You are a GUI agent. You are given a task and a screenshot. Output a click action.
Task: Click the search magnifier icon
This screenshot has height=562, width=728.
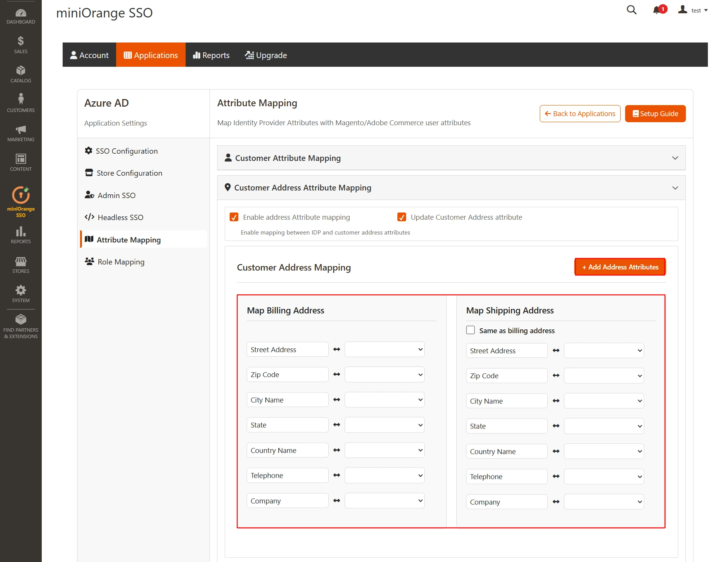(x=631, y=10)
